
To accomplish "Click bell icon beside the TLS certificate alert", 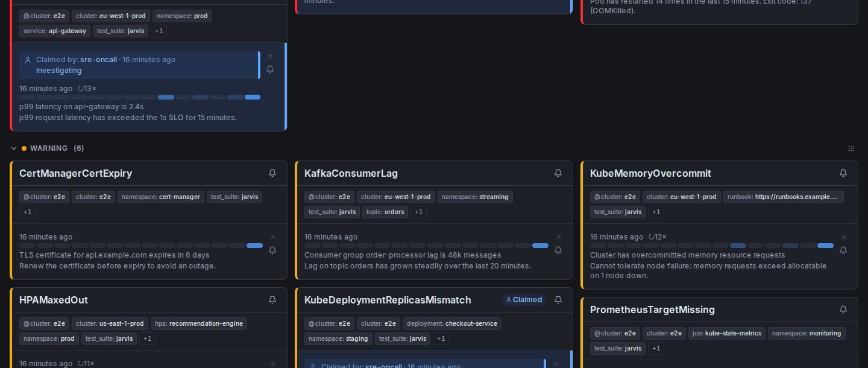I will [x=272, y=250].
